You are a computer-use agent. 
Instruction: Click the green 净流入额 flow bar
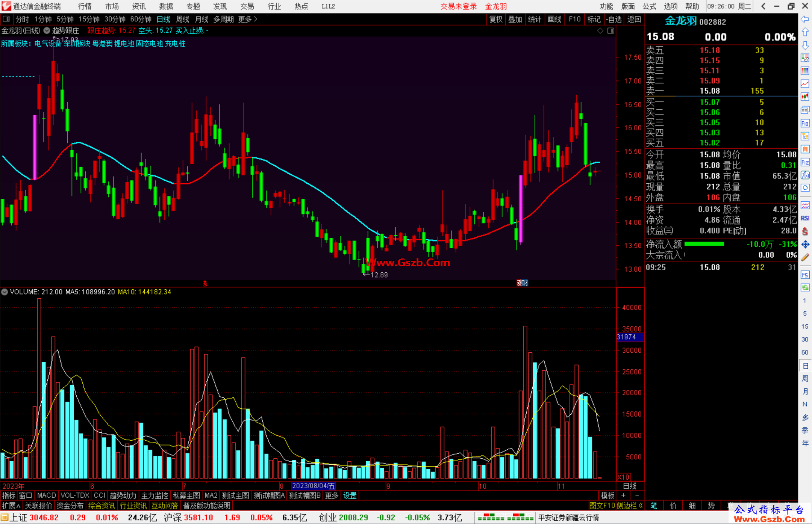[704, 244]
